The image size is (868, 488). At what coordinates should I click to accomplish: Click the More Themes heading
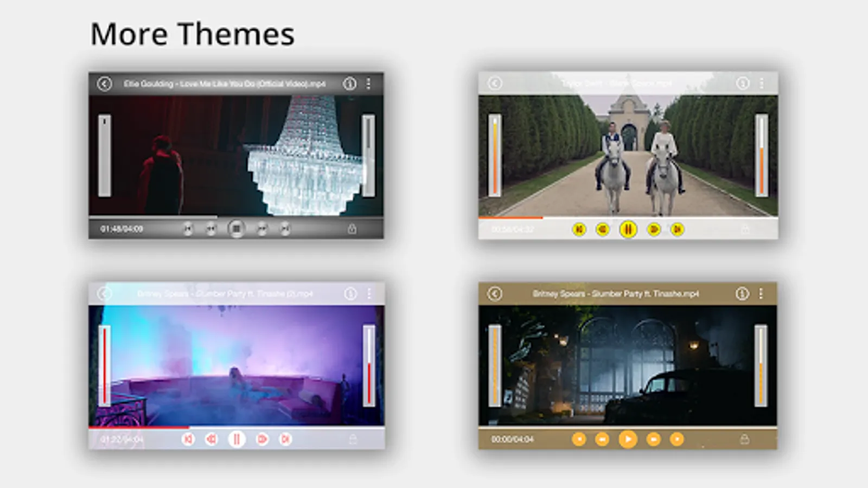click(x=192, y=34)
